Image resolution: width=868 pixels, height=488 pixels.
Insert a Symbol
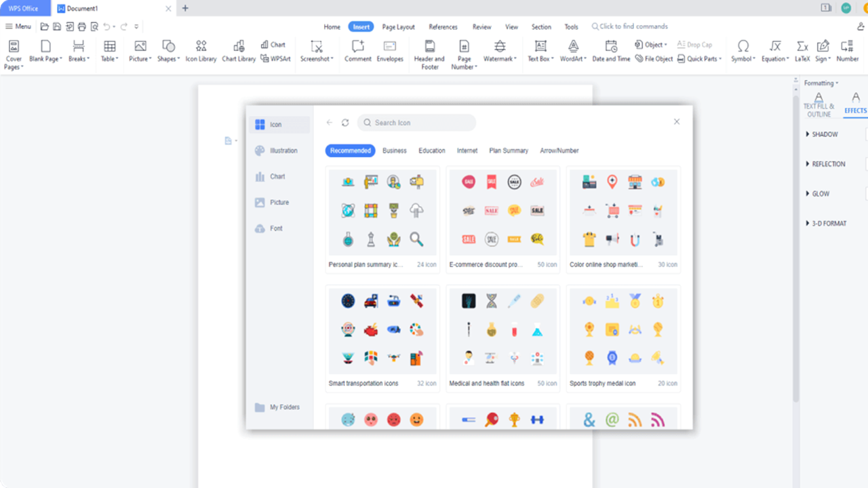(743, 51)
